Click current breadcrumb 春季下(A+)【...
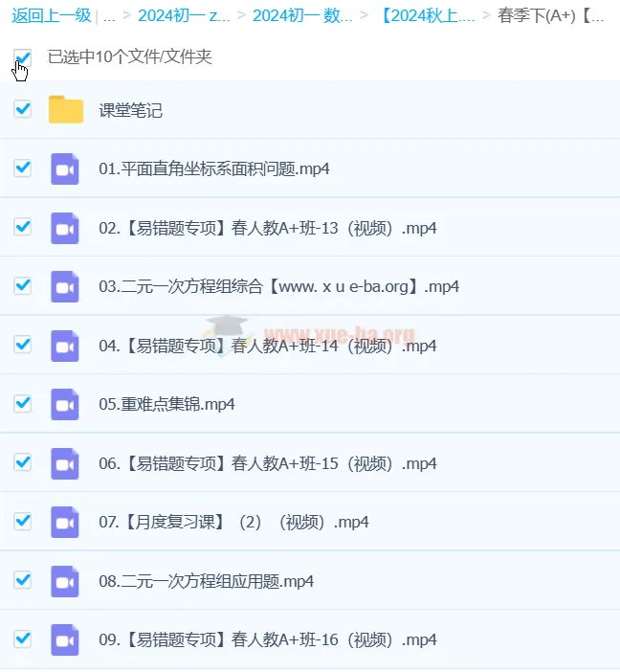This screenshot has height=672, width=620. (550, 16)
